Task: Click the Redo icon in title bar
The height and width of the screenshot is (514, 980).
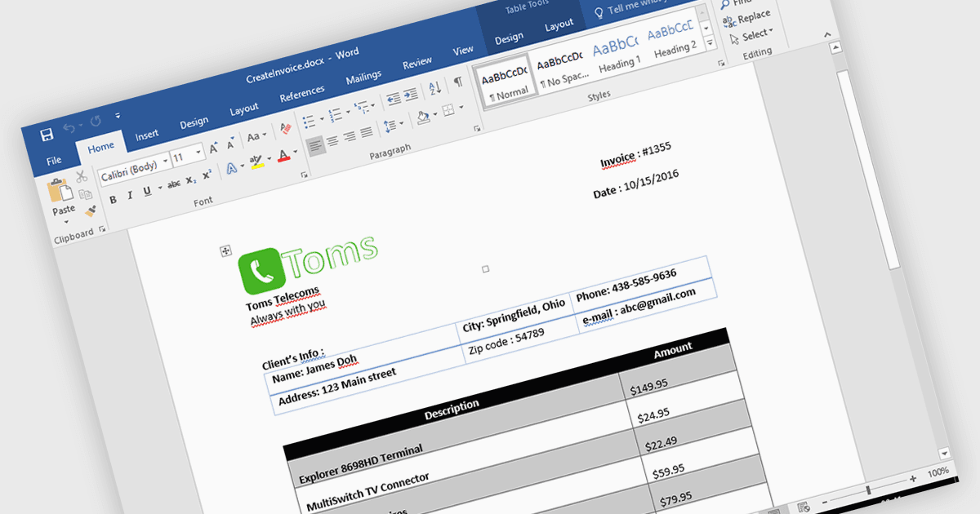Action: (x=96, y=122)
